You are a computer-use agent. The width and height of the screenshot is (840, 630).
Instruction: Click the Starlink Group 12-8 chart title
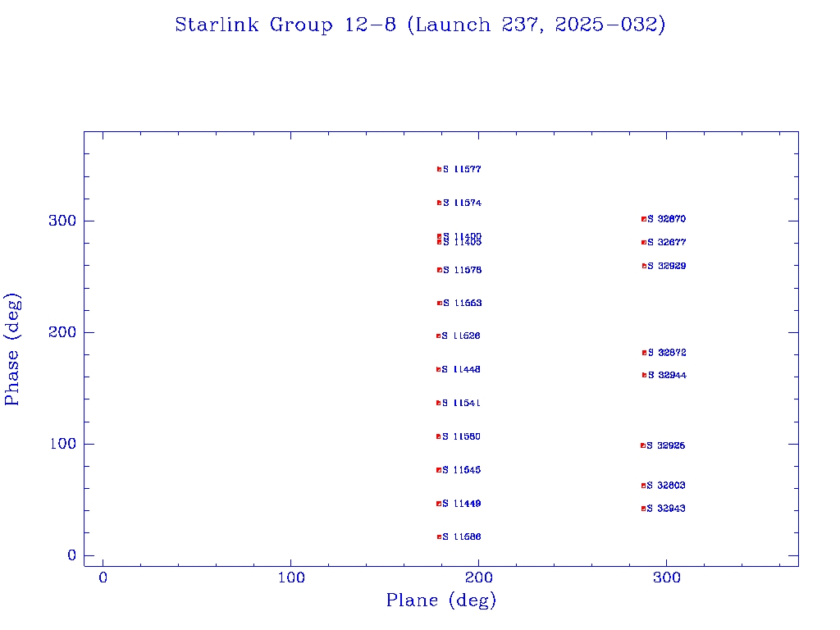coord(420,25)
